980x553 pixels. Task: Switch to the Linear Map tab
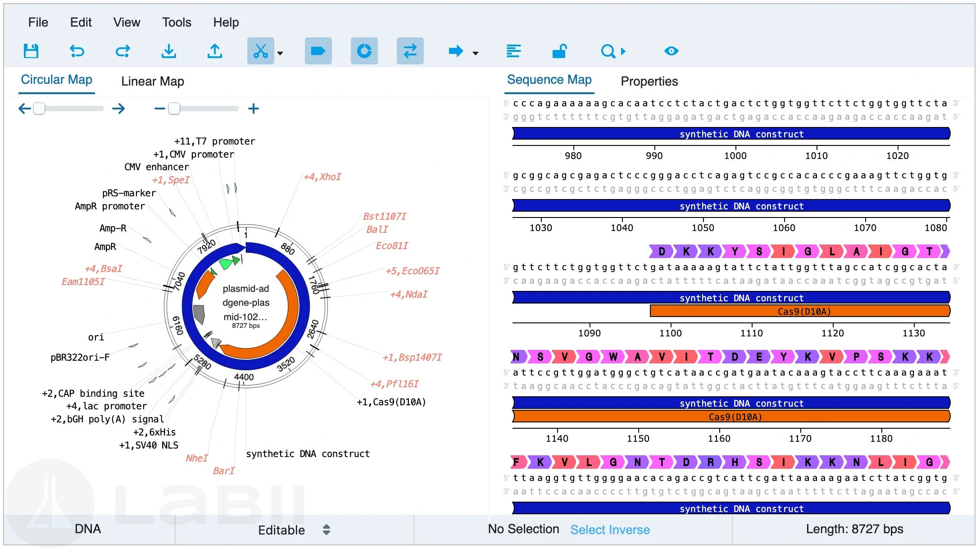click(152, 81)
